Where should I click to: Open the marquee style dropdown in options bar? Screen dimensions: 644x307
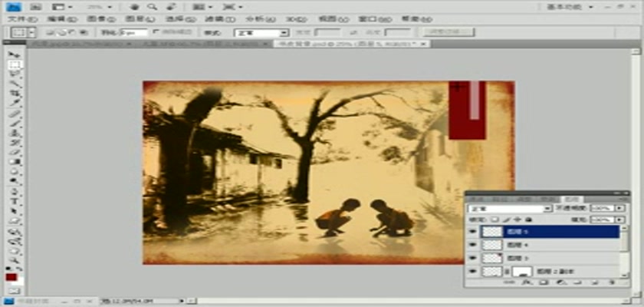coord(261,33)
